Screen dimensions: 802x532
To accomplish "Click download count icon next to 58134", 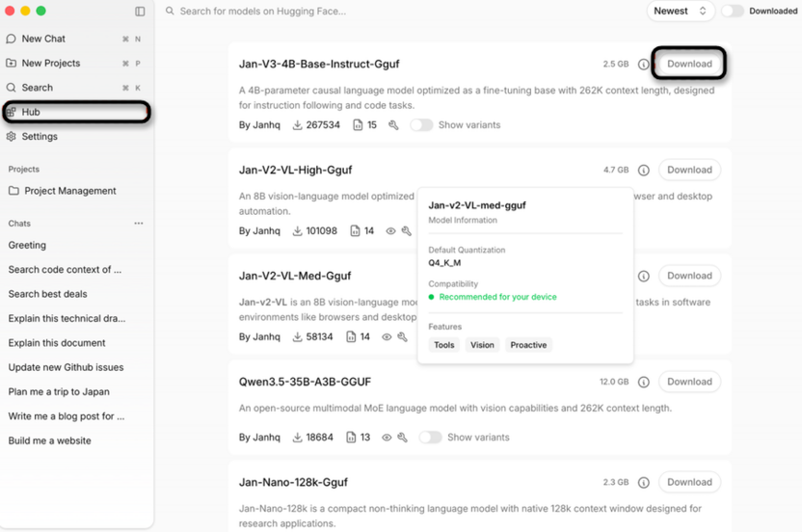I will tap(297, 336).
